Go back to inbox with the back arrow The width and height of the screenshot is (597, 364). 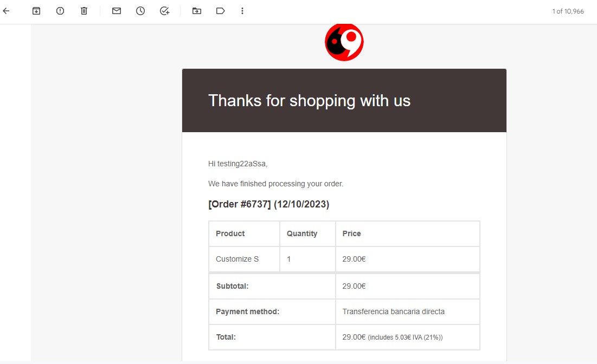tap(6, 11)
